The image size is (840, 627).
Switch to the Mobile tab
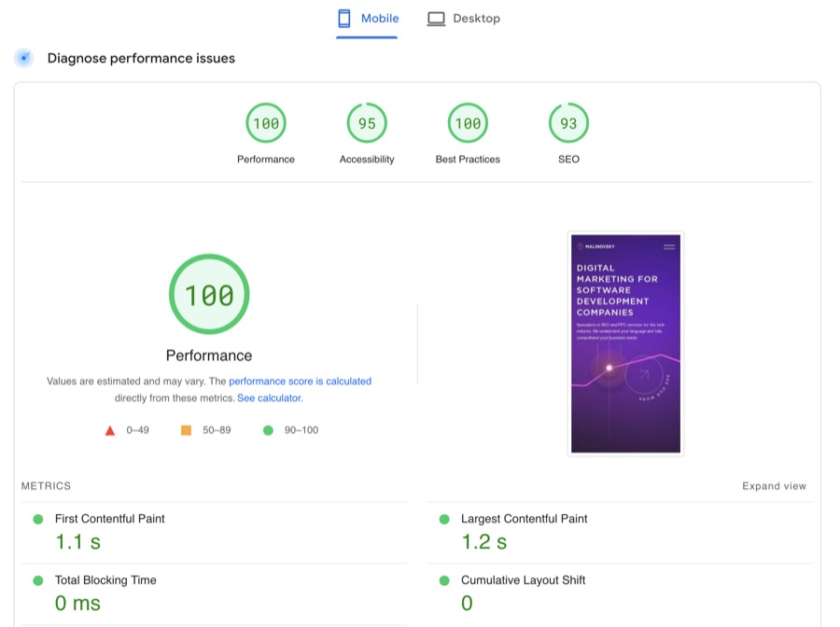tap(368, 19)
